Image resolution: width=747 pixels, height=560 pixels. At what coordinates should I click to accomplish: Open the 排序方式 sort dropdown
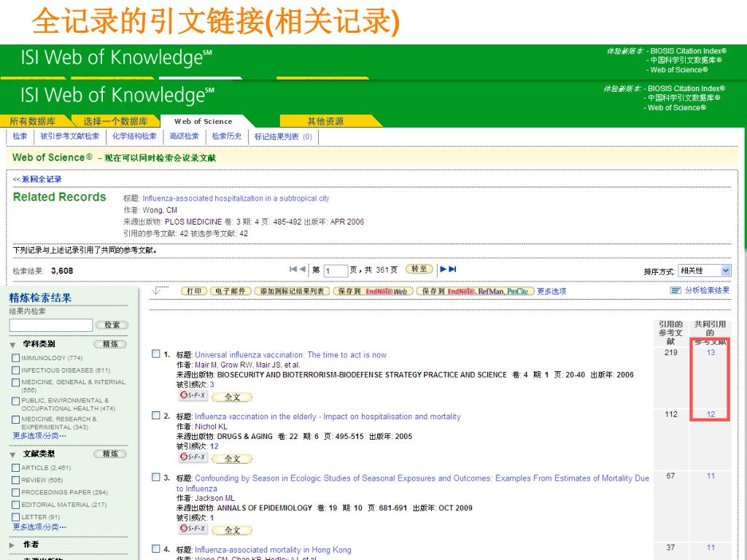[x=705, y=271]
